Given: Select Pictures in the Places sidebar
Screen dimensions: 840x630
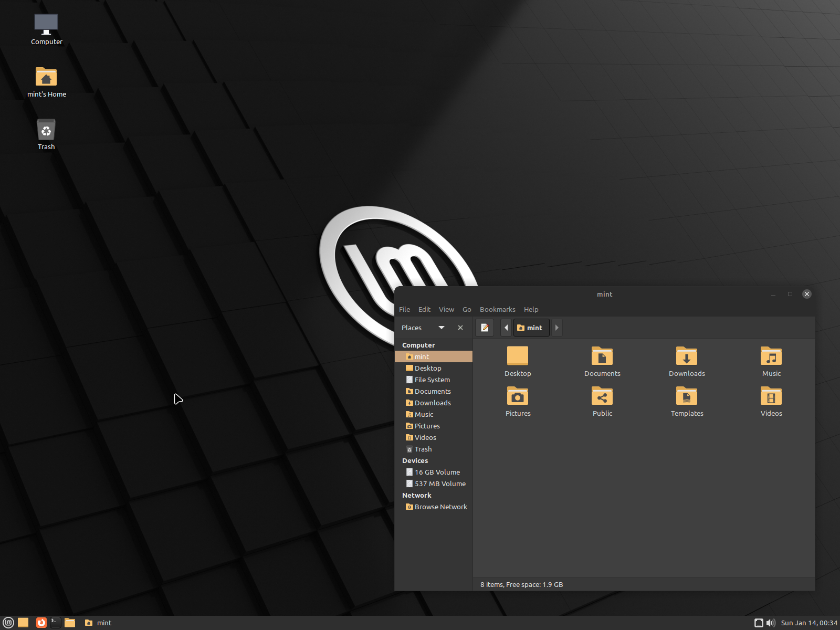Looking at the screenshot, I should click(x=434, y=426).
